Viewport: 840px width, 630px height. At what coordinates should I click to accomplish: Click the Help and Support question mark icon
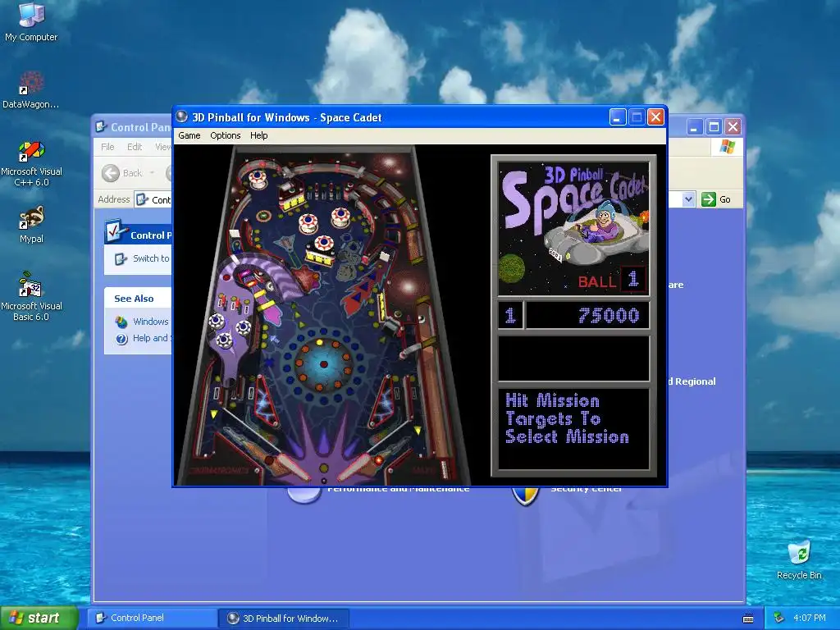[121, 339]
